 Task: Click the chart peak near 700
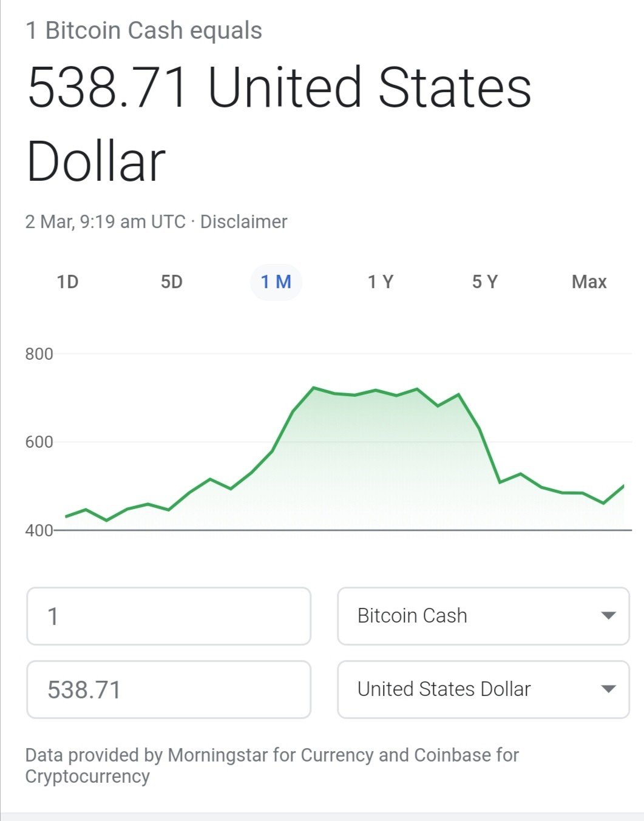tap(314, 388)
